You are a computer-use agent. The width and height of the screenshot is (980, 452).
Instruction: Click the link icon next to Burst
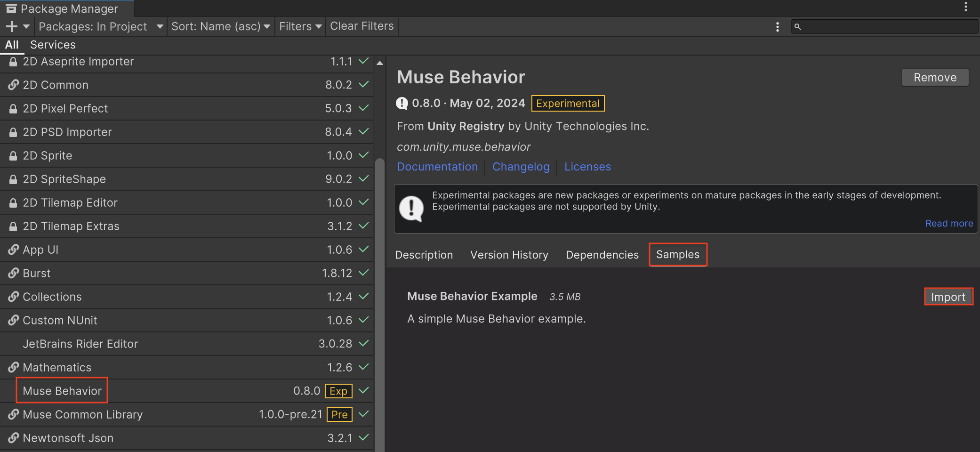13,273
